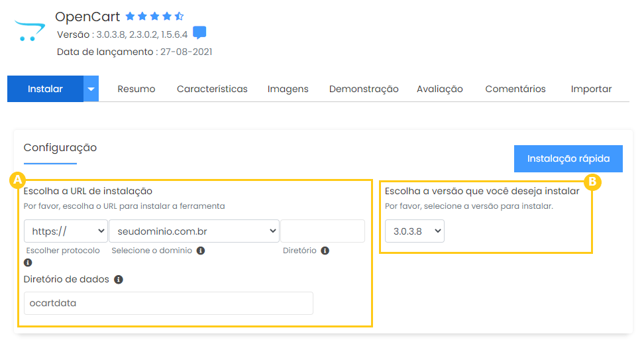Click the OpenCart shopping cart logo
The width and height of the screenshot is (644, 348).
(x=30, y=30)
